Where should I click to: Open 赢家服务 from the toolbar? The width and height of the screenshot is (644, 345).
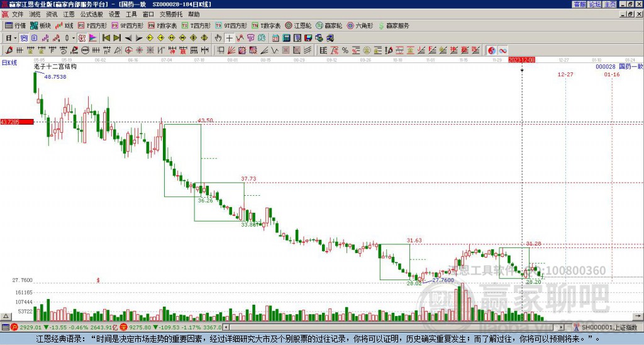(394, 25)
